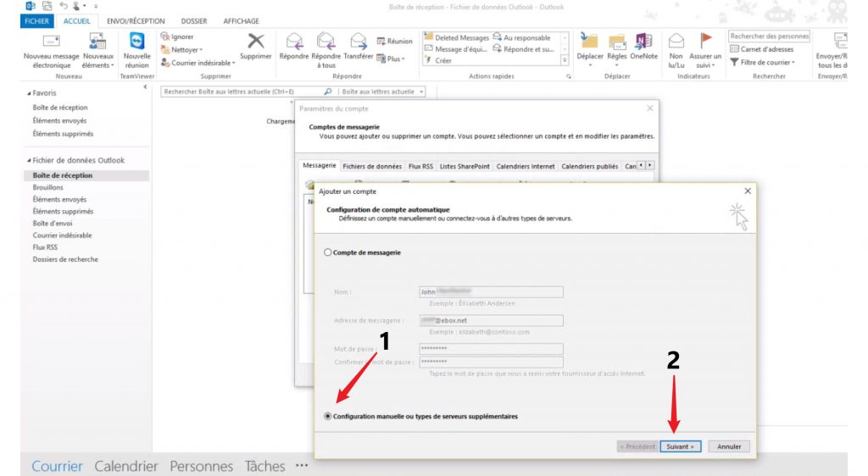This screenshot has width=868, height=476.
Task: Collapse the Favoris section
Action: click(29, 93)
